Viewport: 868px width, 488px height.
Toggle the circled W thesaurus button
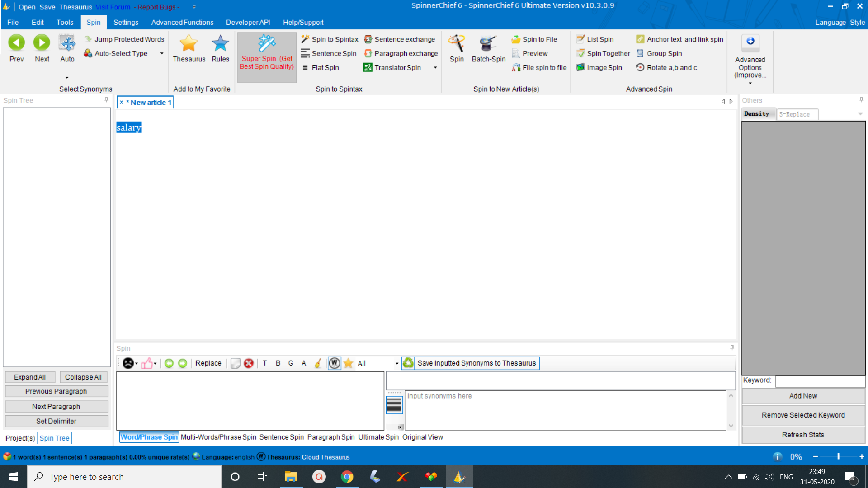click(334, 363)
